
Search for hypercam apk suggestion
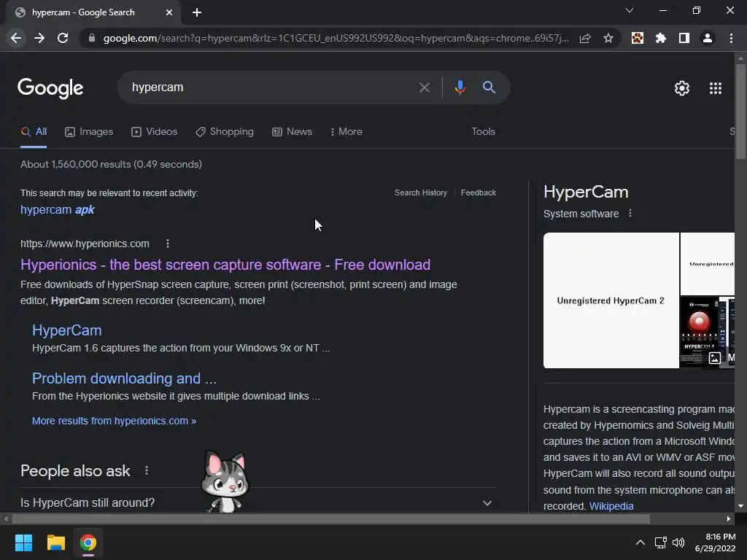58,209
